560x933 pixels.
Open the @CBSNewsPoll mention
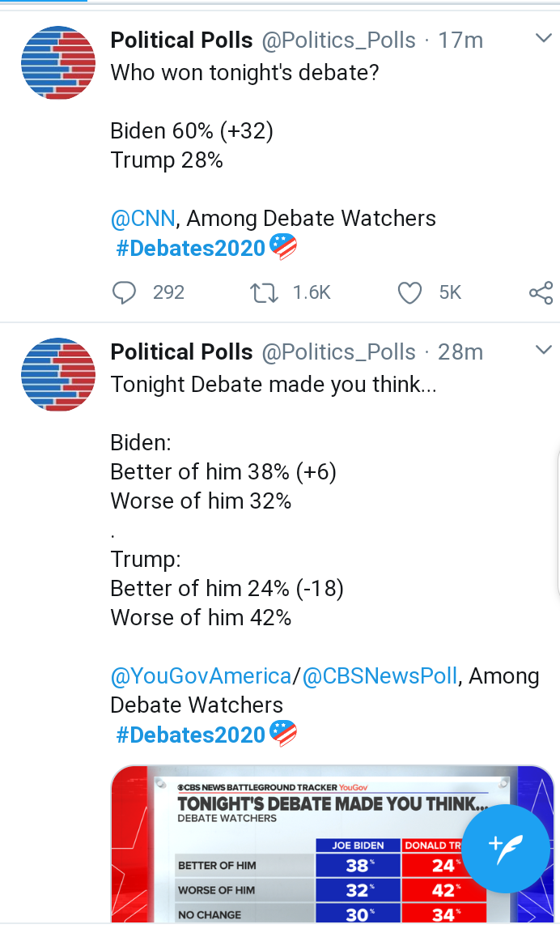coord(380,676)
